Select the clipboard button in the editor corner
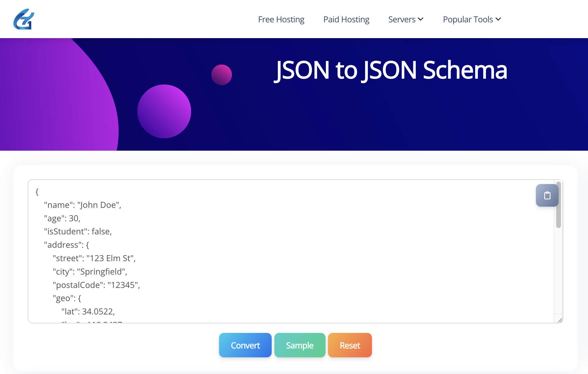Screen dimensions: 588x374 (x=547, y=196)
